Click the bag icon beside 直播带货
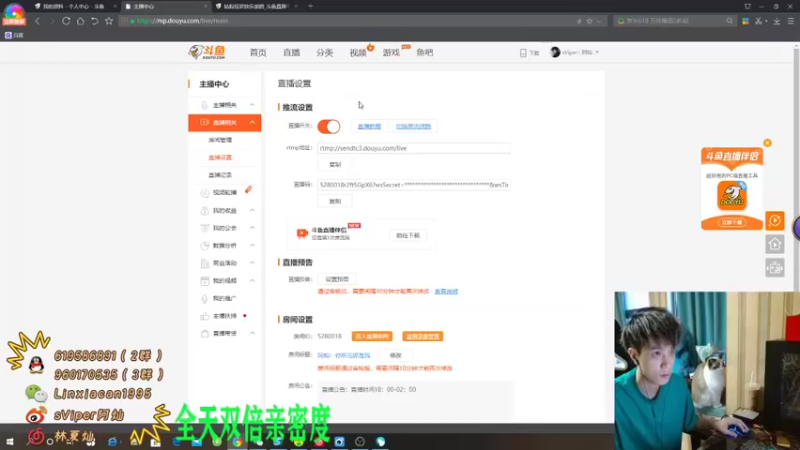800x450 pixels. (205, 333)
